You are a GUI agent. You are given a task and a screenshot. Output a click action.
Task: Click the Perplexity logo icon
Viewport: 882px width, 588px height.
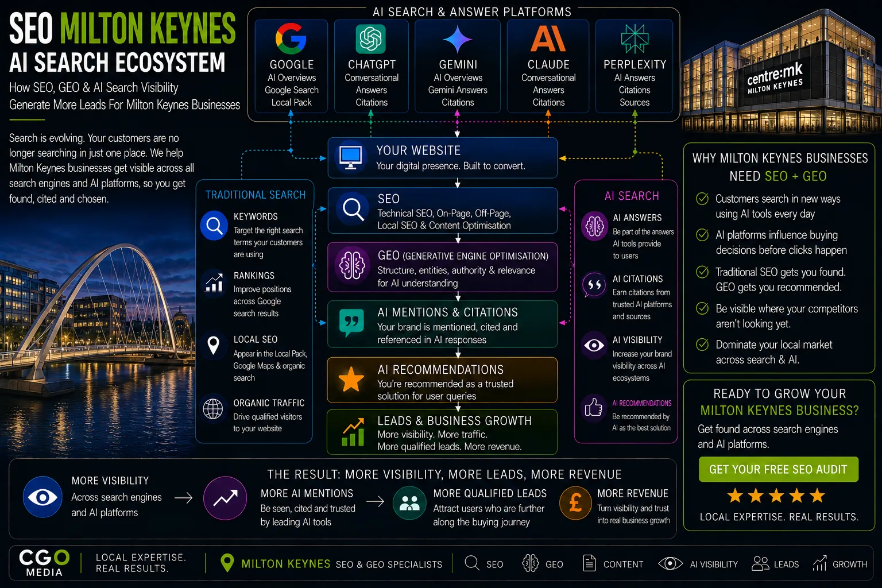point(635,39)
